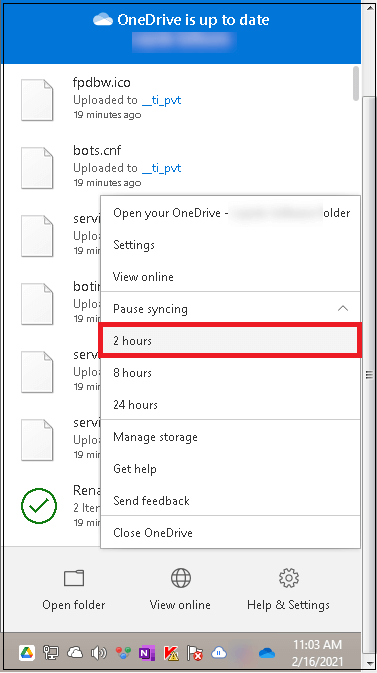Select Manage storage menu entry

[231, 437]
